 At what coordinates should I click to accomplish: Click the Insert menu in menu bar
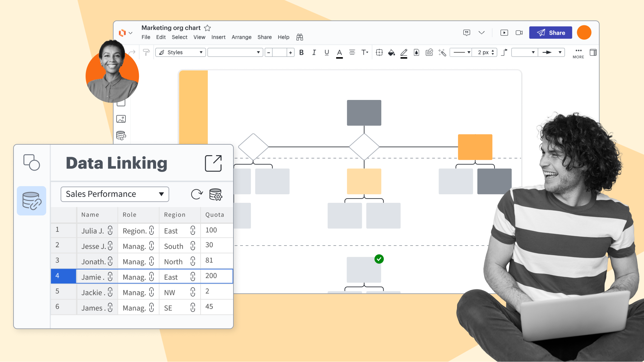click(x=219, y=37)
